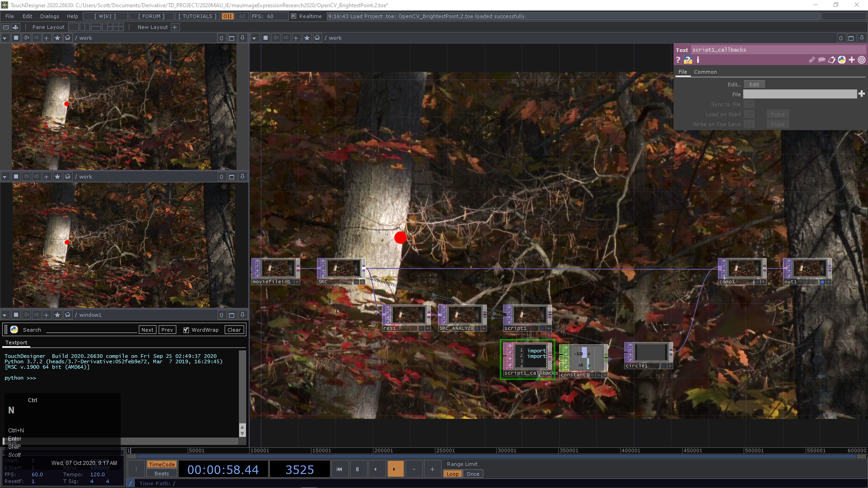Select the four-pane grid layout icon

[x=119, y=27]
